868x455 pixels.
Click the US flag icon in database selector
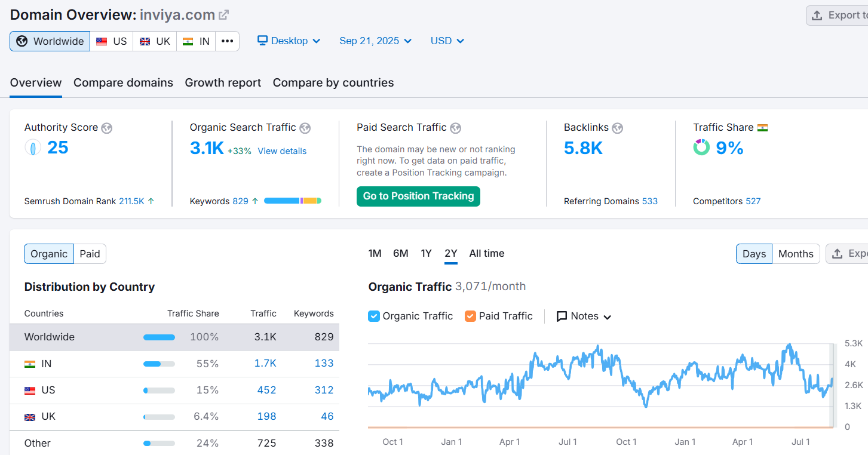pyautogui.click(x=102, y=41)
